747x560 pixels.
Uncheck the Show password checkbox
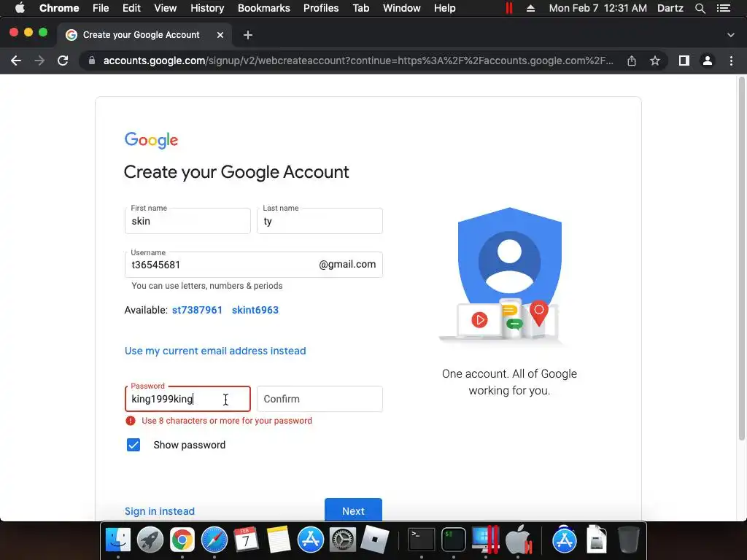click(133, 445)
